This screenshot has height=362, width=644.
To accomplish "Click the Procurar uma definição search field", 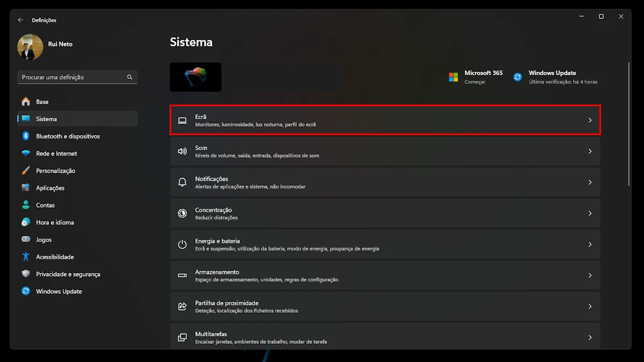I will pyautogui.click(x=72, y=77).
